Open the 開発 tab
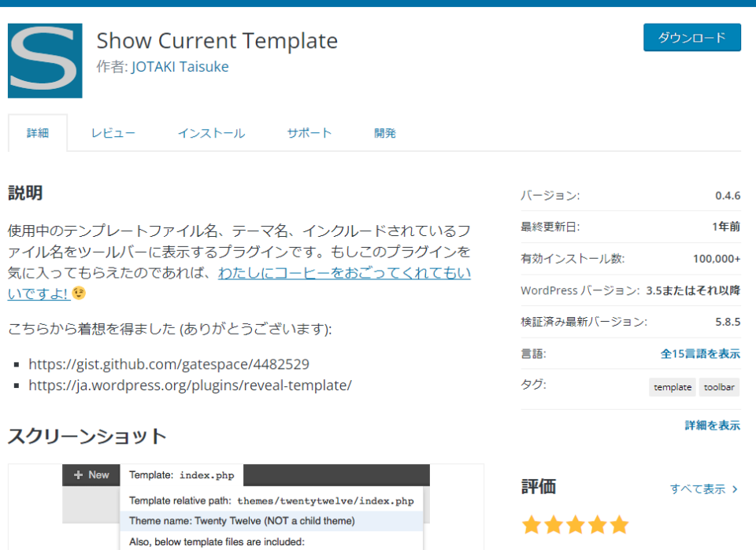 point(385,133)
